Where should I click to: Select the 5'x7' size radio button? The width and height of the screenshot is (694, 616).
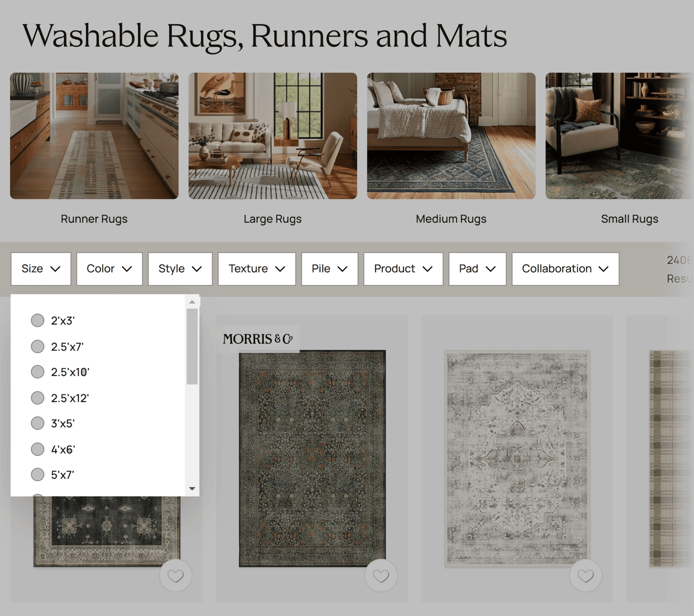[37, 474]
